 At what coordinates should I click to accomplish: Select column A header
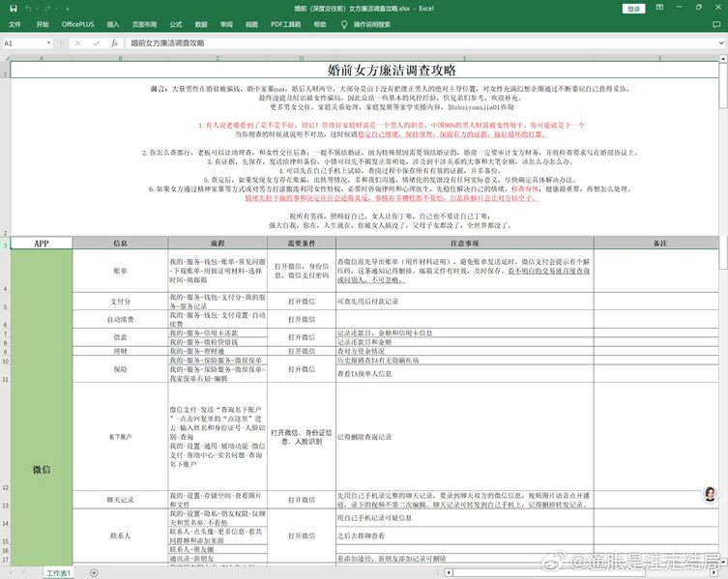[42, 58]
